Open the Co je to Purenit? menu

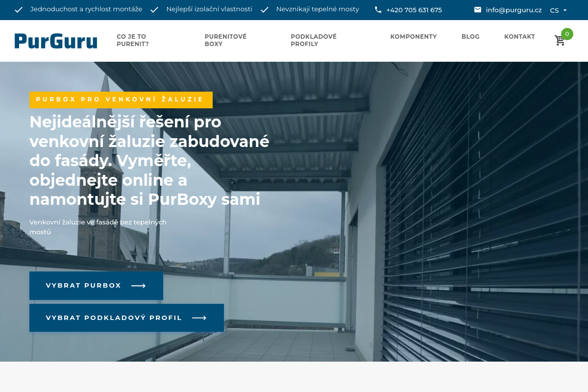133,40
